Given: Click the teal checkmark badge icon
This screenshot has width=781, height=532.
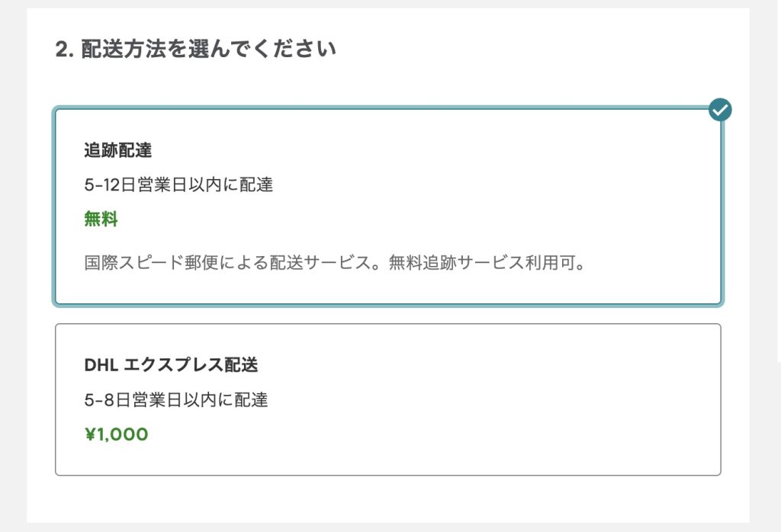Looking at the screenshot, I should click(x=719, y=110).
